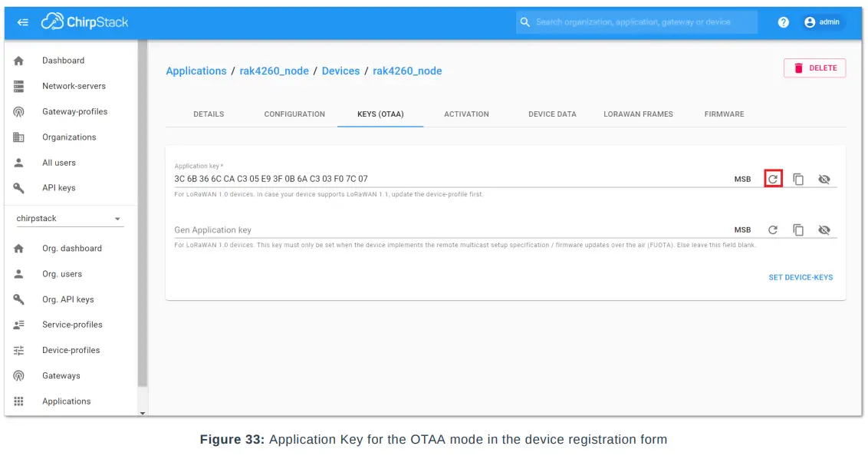Click the sidebar vertical scrollbar
The image size is (868, 459).
point(143,213)
